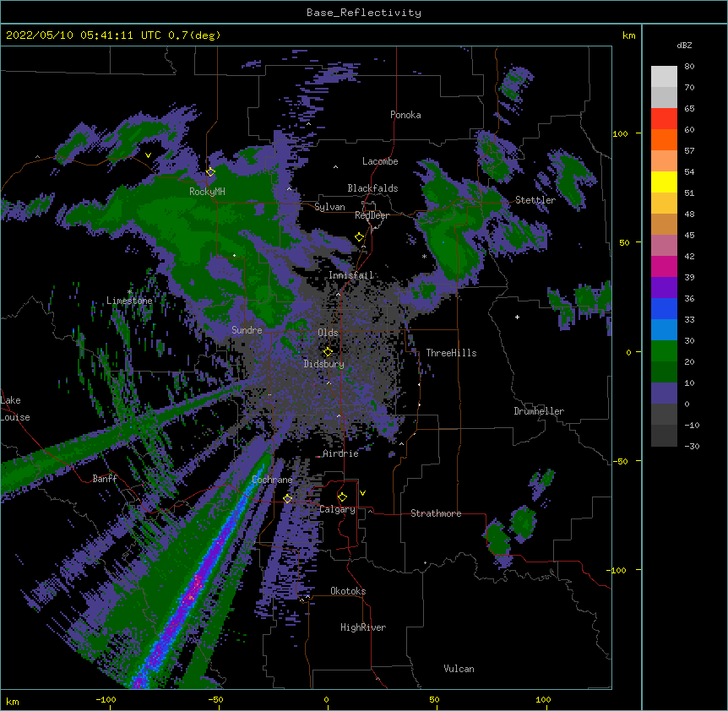Click the -30 value on the dBZ legend

coord(692,447)
